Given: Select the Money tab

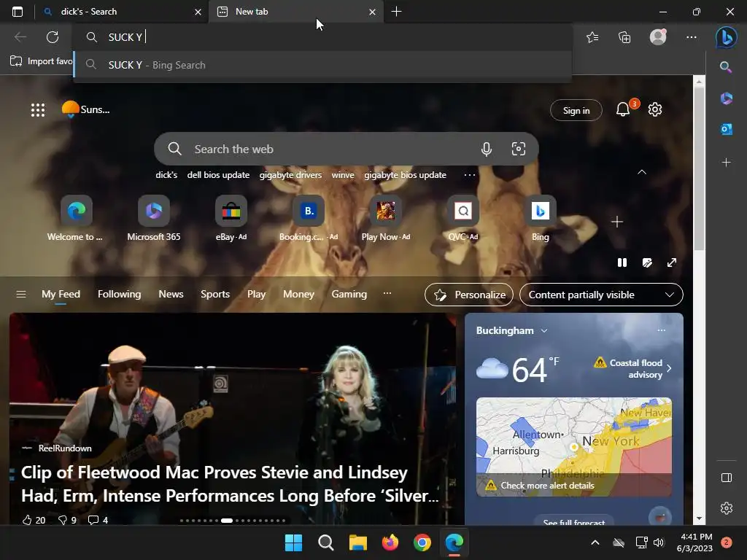Looking at the screenshot, I should 298,295.
